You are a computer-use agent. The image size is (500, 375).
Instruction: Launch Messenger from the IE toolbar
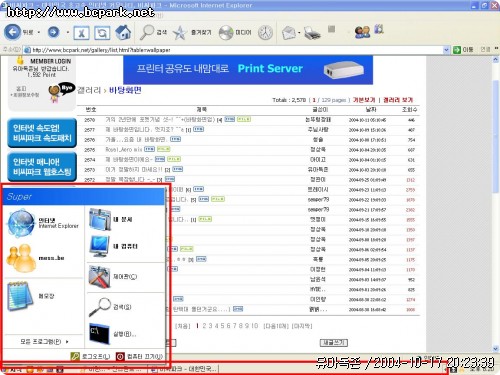point(362,32)
